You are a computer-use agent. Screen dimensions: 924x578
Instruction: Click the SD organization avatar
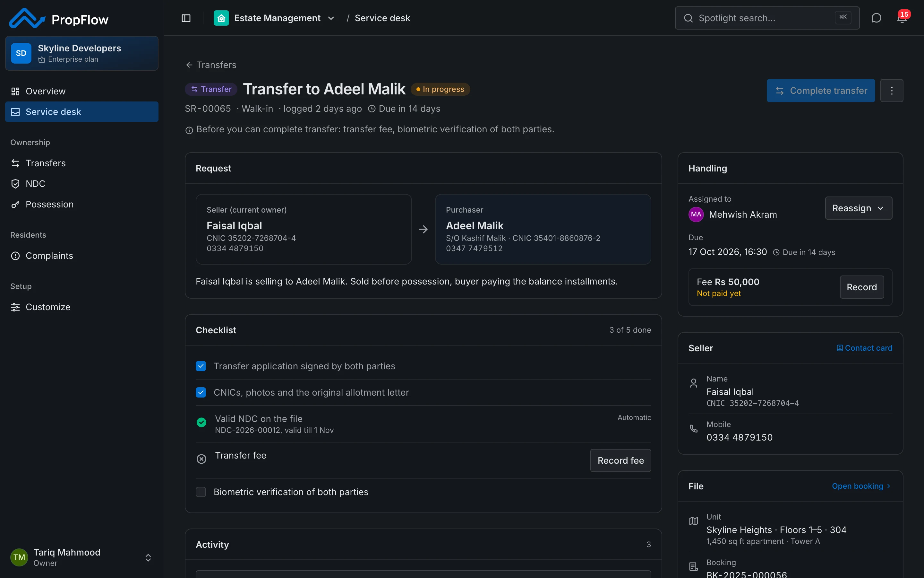(21, 53)
